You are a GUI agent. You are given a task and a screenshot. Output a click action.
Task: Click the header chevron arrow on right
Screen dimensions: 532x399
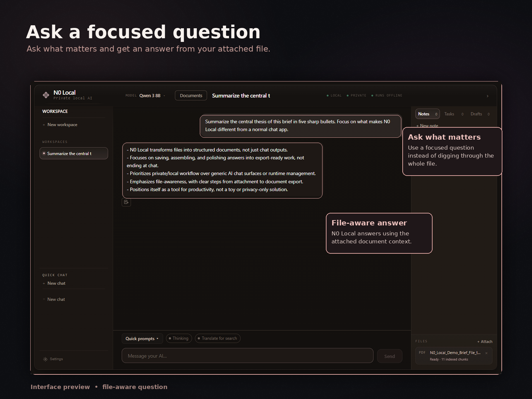(487, 96)
